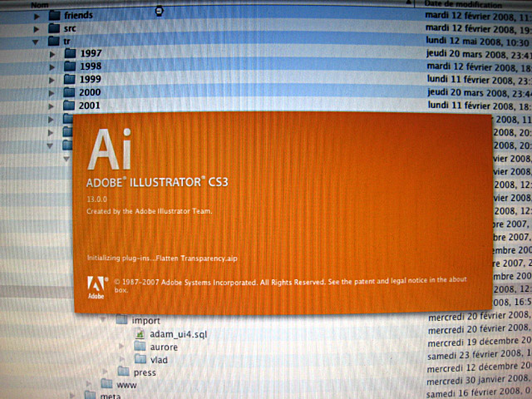532x399 pixels.
Task: Select the 1997 folder icon
Action: pyautogui.click(x=70, y=53)
